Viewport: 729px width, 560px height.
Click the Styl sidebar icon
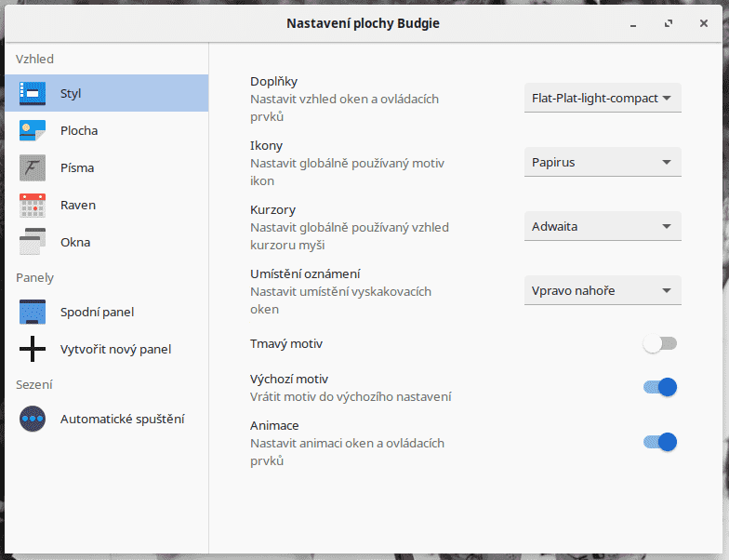tap(33, 93)
